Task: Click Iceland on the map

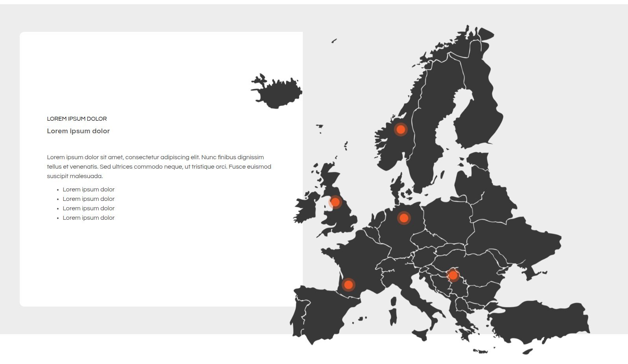Action: [x=279, y=92]
